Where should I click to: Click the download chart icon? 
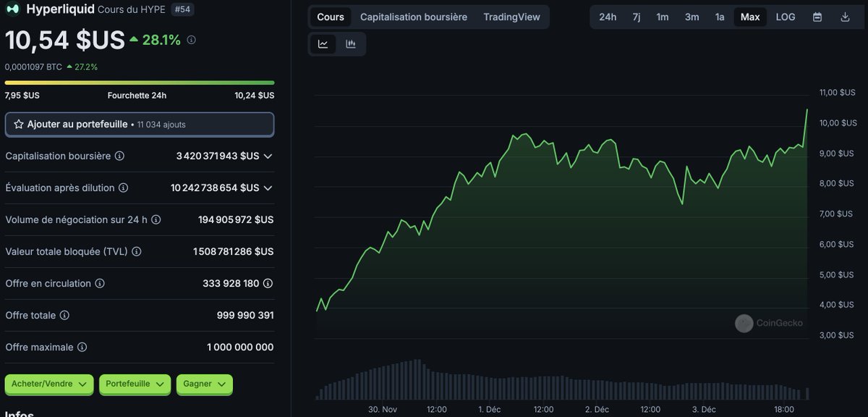tap(843, 16)
